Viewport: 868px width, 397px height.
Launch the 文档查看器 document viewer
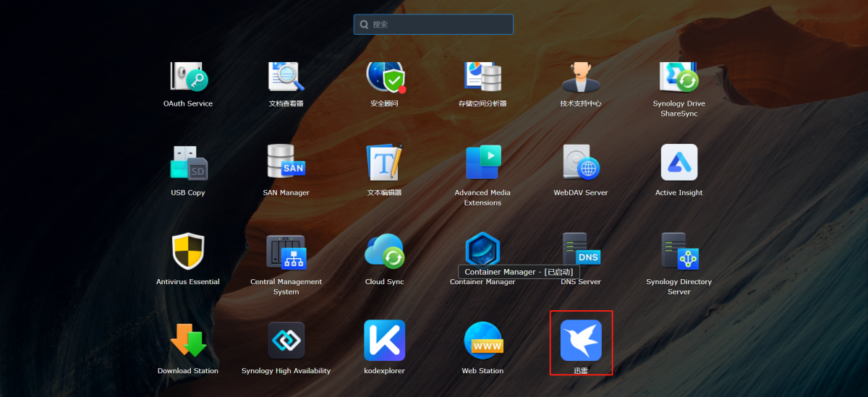[286, 77]
